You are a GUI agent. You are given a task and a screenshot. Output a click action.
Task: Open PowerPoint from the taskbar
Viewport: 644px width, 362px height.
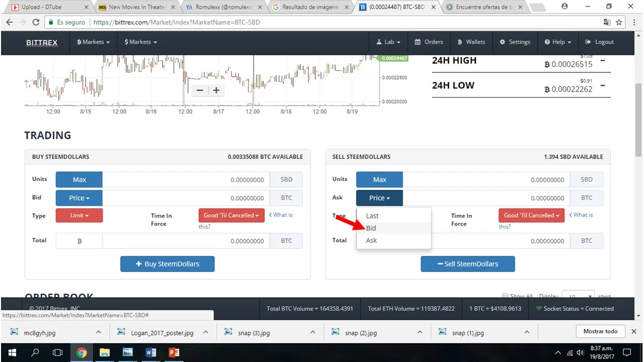point(174,352)
